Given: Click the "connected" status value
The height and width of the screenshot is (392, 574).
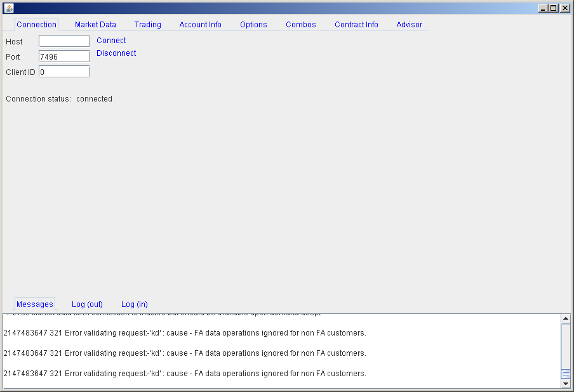Looking at the screenshot, I should pyautogui.click(x=94, y=99).
